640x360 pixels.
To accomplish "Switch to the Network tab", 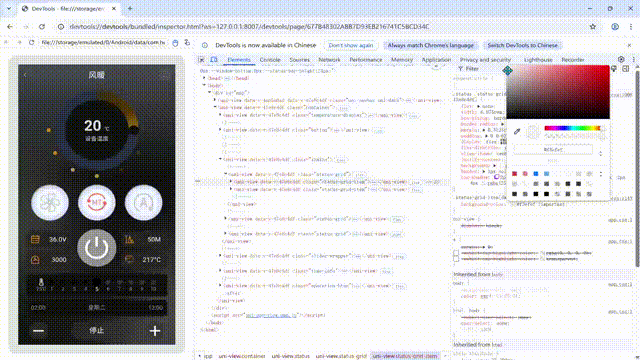I will click(x=329, y=60).
